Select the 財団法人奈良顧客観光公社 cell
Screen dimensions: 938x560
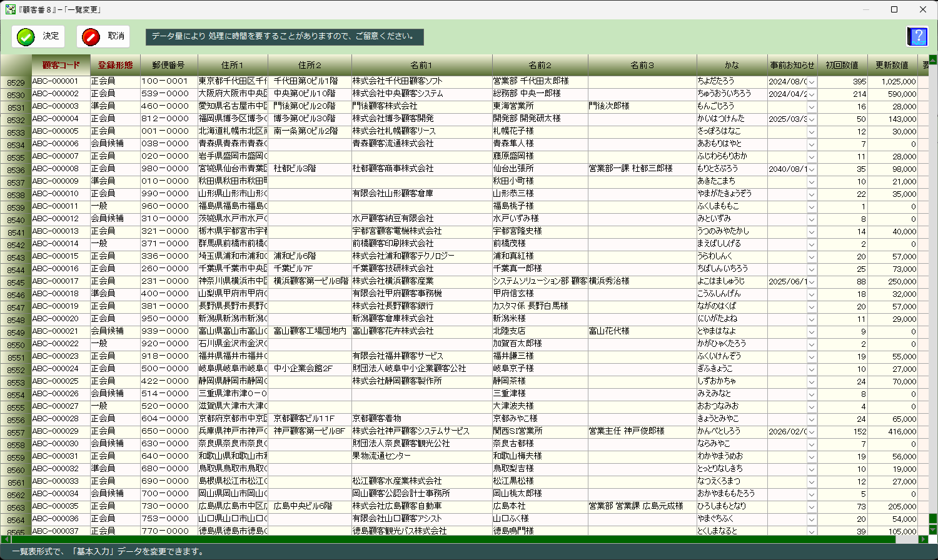coord(422,444)
